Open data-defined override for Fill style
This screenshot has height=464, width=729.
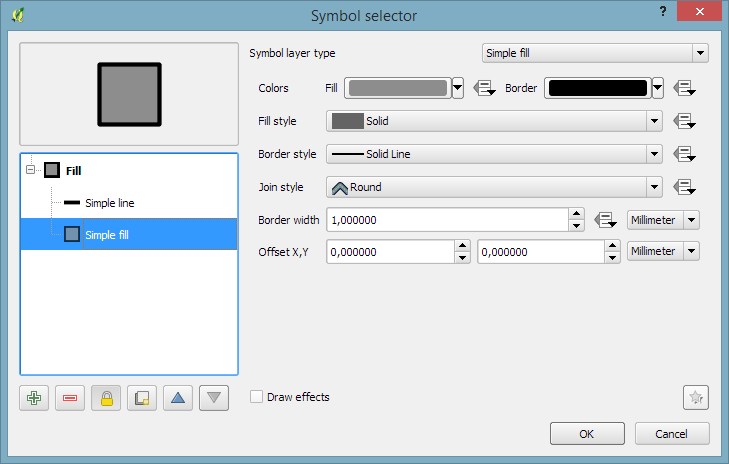click(x=684, y=121)
